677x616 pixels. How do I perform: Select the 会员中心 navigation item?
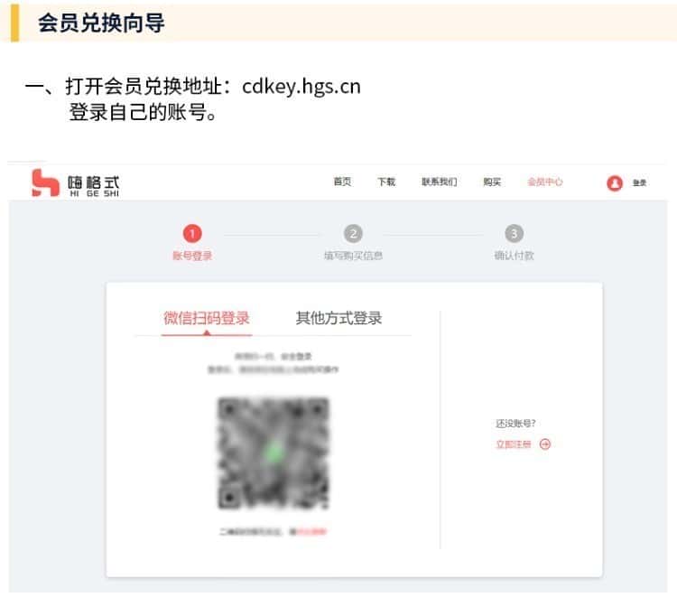545,182
